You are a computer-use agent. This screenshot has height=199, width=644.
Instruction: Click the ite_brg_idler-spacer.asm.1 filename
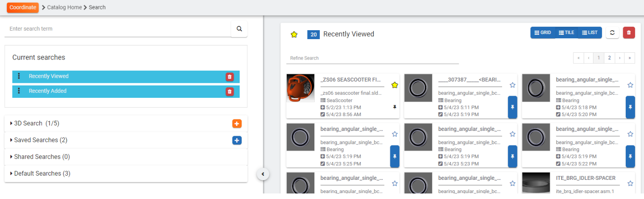tap(586, 191)
